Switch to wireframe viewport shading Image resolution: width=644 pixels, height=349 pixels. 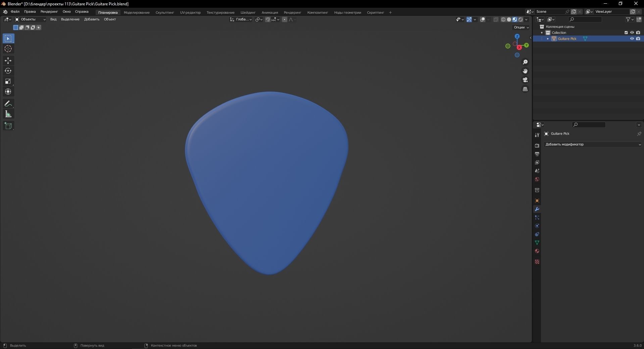click(x=503, y=19)
